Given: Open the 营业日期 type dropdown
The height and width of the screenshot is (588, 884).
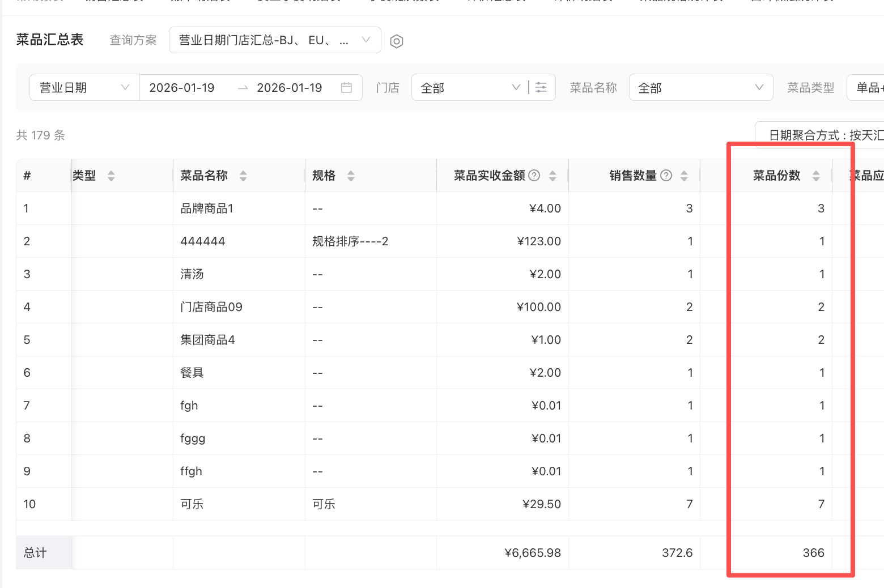Looking at the screenshot, I should click(84, 88).
